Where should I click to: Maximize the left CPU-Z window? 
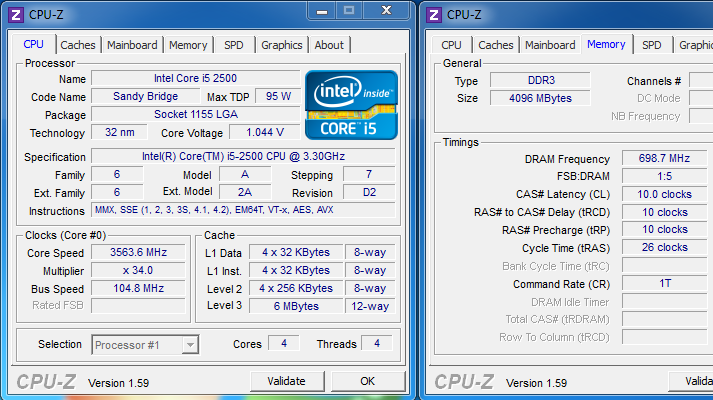[349, 11]
